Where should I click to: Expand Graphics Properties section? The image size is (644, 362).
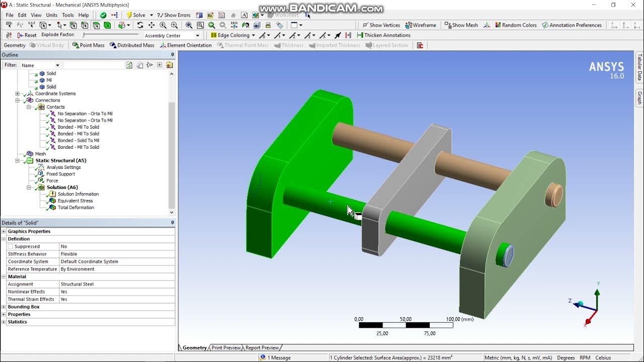coord(4,231)
